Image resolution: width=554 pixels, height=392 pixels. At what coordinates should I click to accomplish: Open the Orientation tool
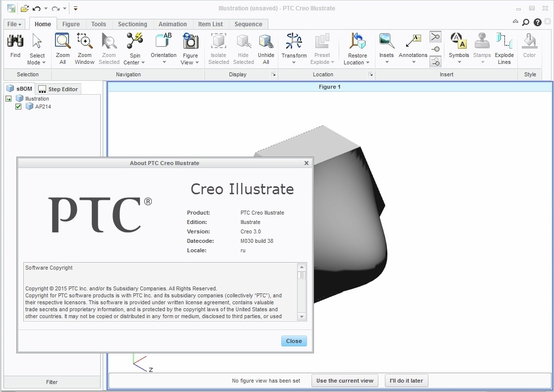[164, 41]
